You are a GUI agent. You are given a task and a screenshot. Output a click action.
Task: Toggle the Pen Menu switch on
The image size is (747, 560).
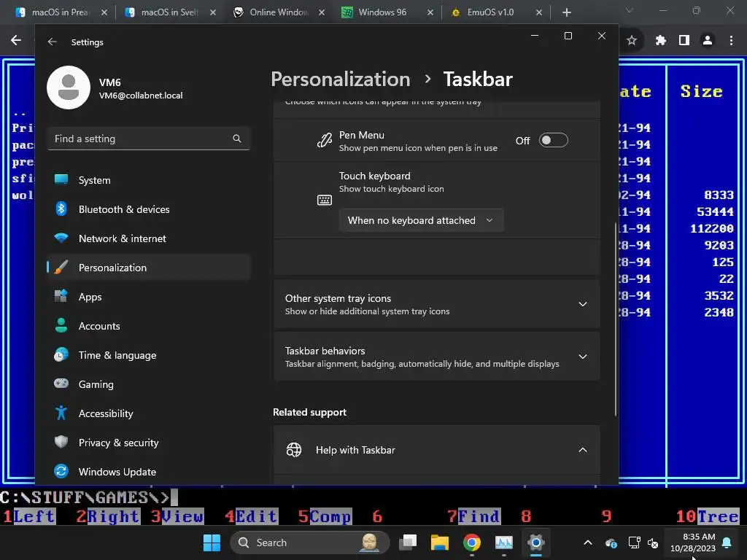click(553, 141)
